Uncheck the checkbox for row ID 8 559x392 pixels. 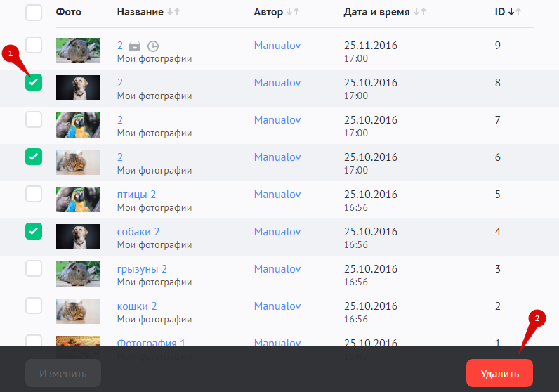point(34,82)
